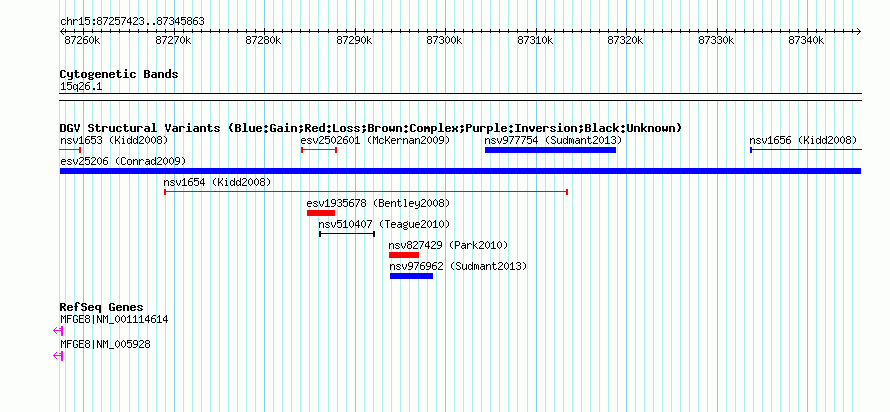890x412 pixels.
Task: Click the 87280k ruler tick label
Action: pos(264,41)
